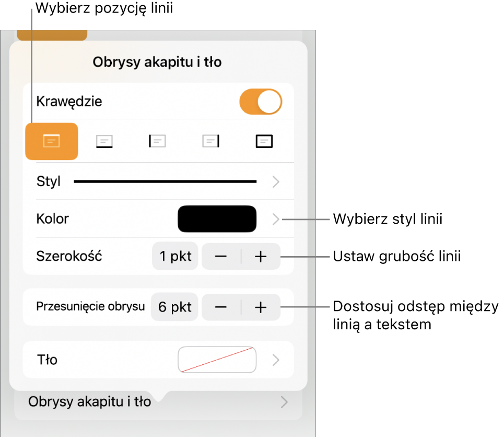The height and width of the screenshot is (437, 504).
Task: Select the bottom border position icon
Action: point(104,141)
